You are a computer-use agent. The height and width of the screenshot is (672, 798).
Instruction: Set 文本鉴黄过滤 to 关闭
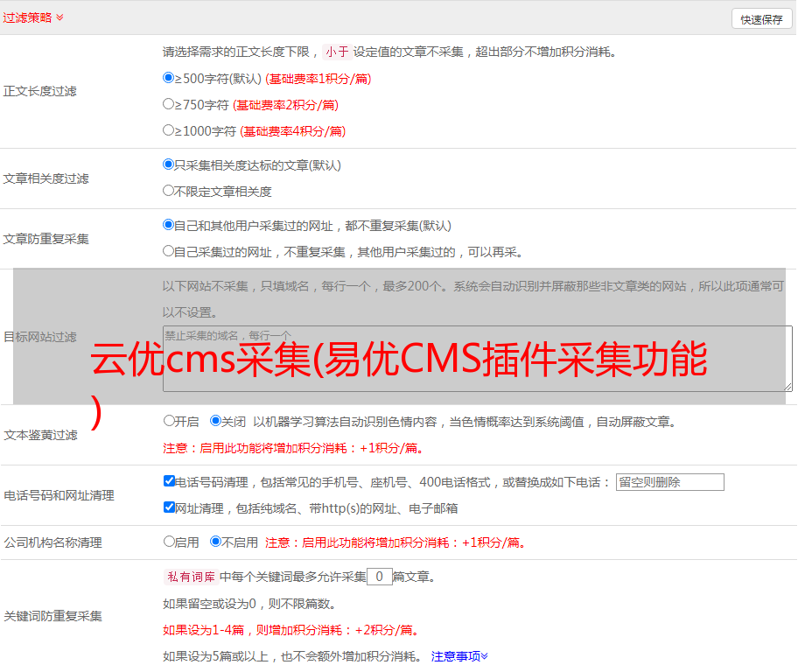coord(215,421)
